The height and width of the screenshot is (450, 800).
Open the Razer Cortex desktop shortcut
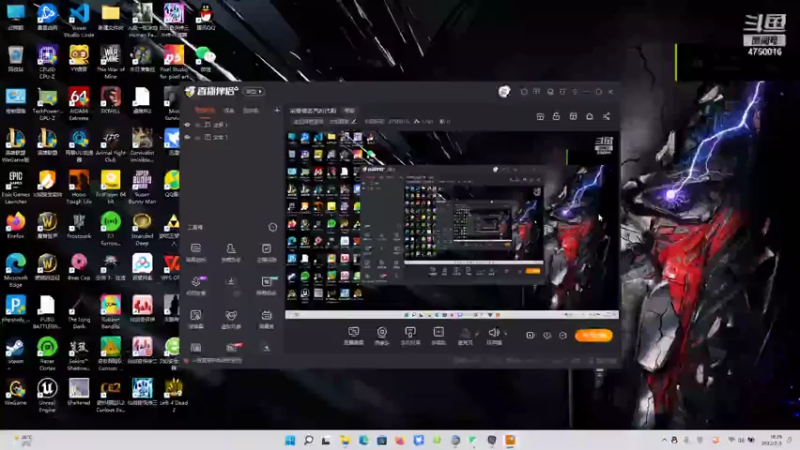[47, 354]
